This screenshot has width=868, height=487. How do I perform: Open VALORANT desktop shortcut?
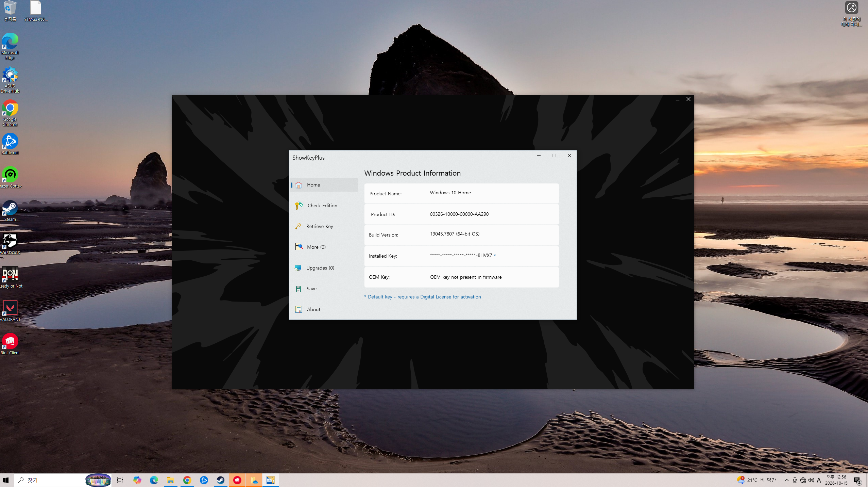tap(10, 311)
